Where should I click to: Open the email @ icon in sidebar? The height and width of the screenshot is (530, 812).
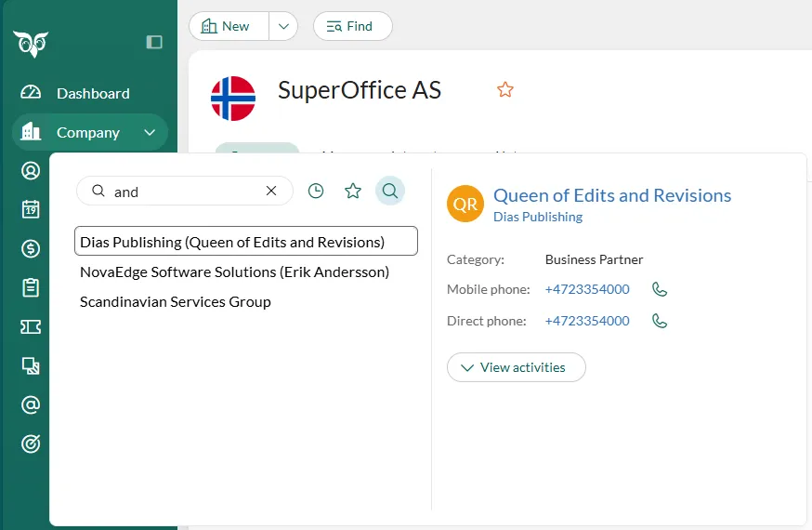[x=31, y=404]
